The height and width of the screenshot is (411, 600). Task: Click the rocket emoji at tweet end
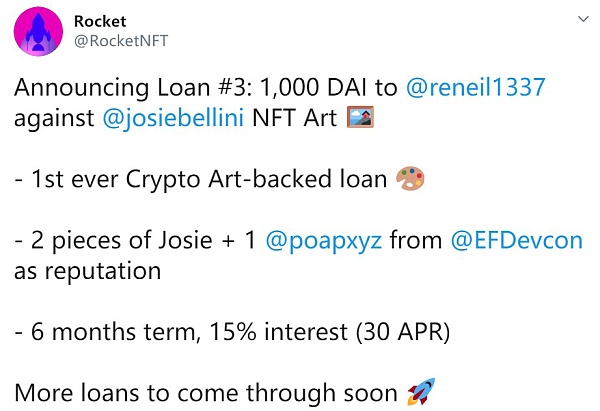click(416, 392)
